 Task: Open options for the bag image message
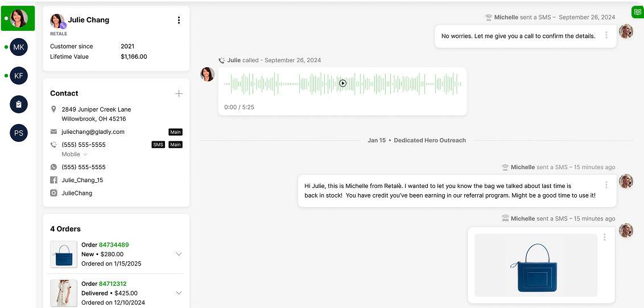(605, 237)
